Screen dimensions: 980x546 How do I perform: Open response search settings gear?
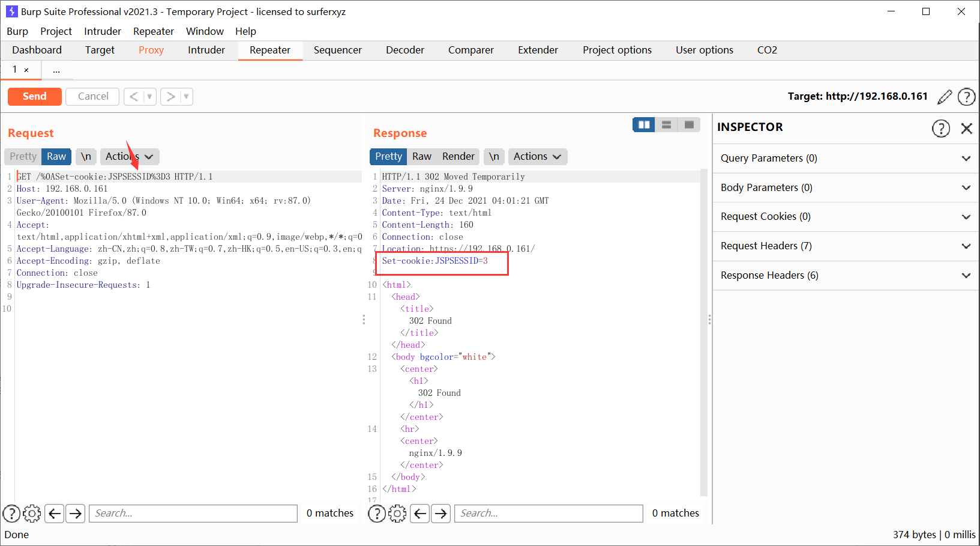(x=397, y=514)
